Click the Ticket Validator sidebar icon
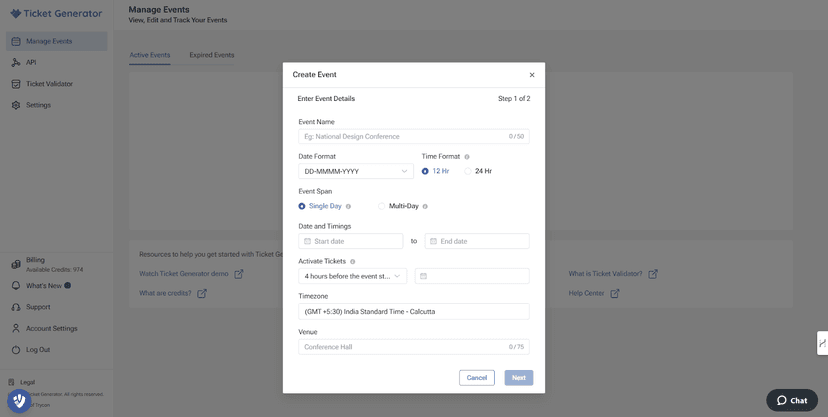 click(x=16, y=84)
